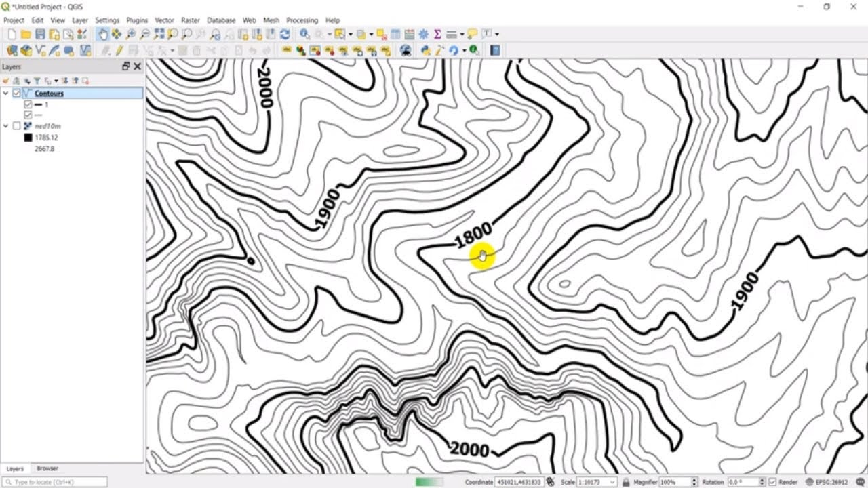Viewport: 868px width, 488px height.
Task: Close the Layers panel
Action: click(138, 66)
